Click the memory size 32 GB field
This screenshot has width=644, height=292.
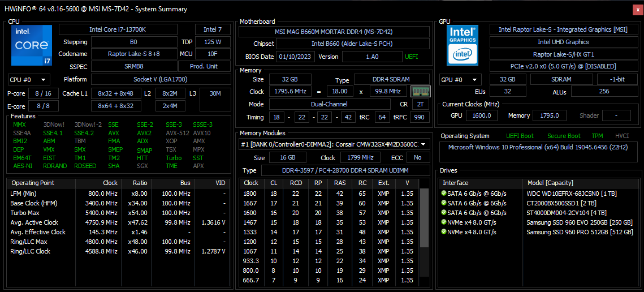coord(290,79)
